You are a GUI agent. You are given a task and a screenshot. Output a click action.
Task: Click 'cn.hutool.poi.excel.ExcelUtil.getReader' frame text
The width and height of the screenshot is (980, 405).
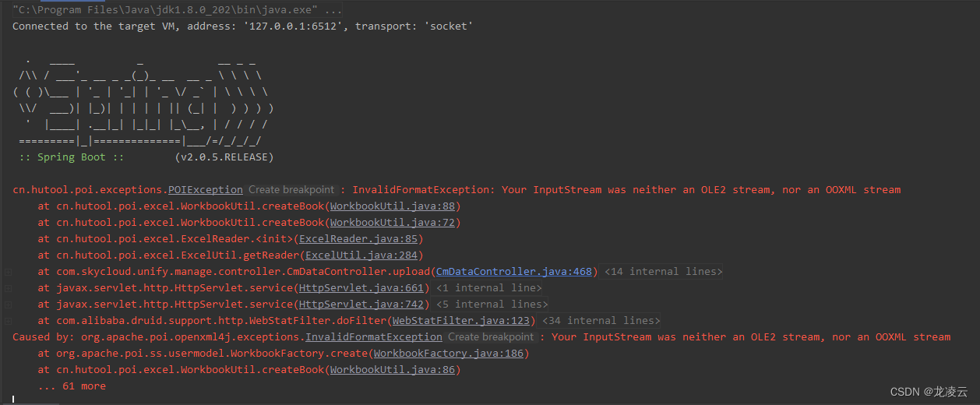click(178, 255)
